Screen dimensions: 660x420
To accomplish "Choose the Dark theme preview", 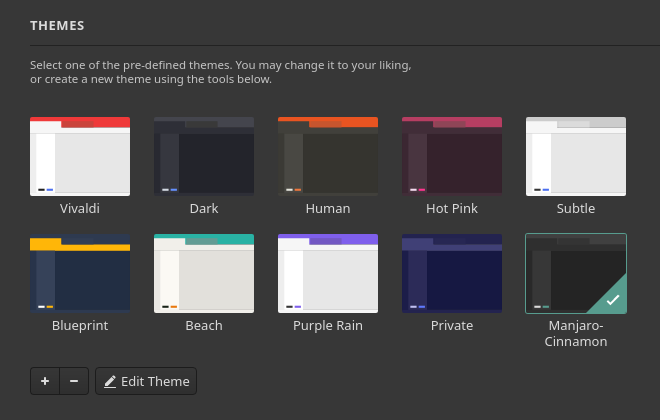I will click(204, 156).
